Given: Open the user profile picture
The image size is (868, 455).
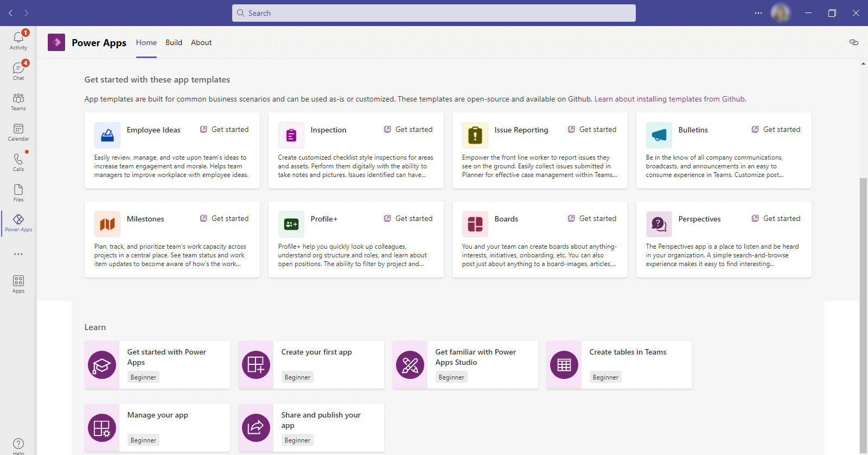Looking at the screenshot, I should [x=781, y=13].
